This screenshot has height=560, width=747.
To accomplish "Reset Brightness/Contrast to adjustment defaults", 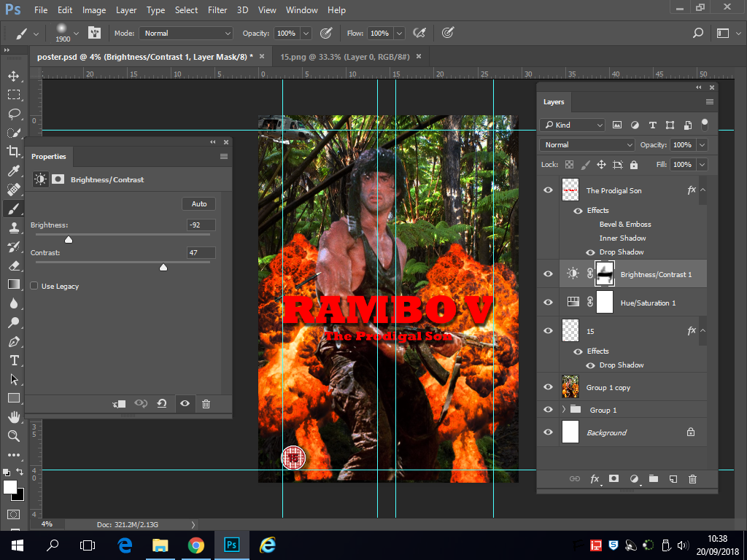I will [x=162, y=404].
